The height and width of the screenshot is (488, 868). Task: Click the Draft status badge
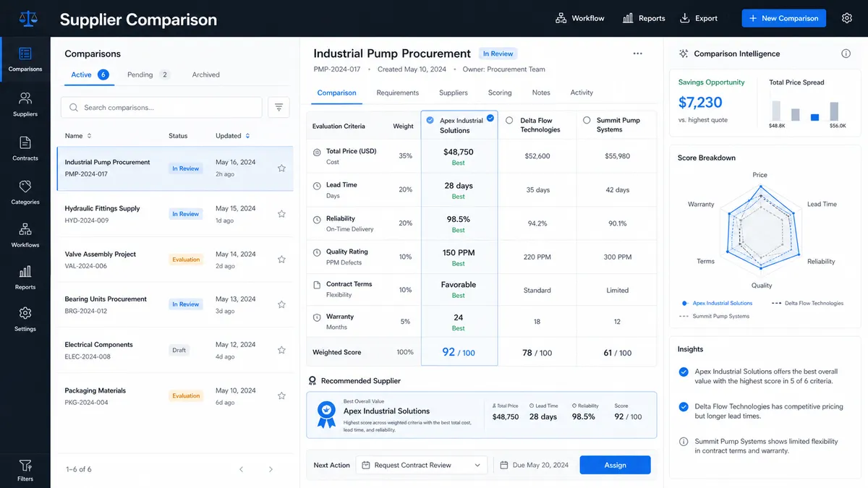pyautogui.click(x=179, y=350)
